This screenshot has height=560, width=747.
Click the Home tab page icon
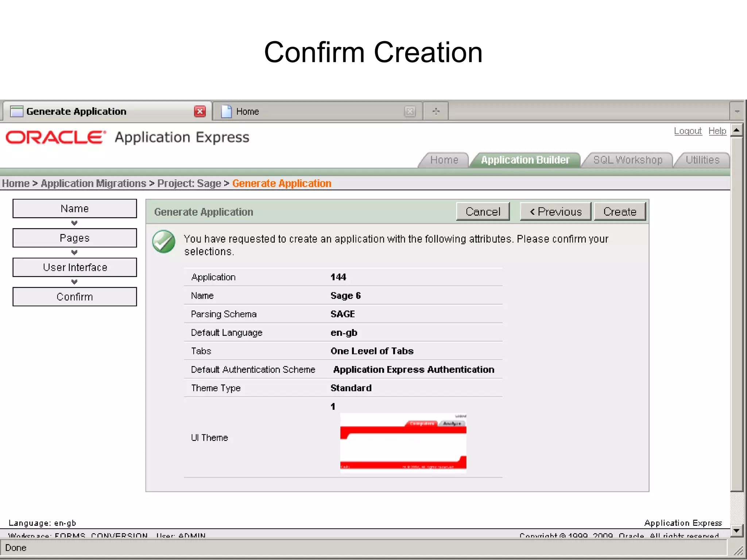(227, 111)
